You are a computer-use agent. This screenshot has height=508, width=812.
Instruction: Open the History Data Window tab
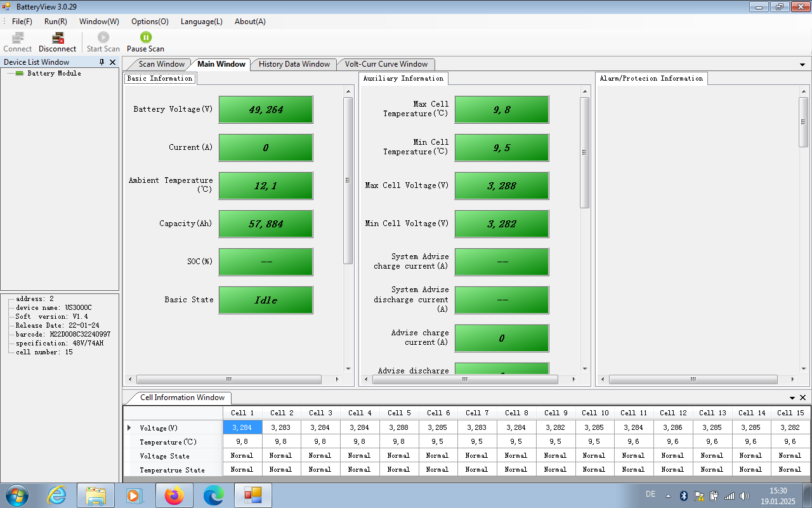click(294, 64)
